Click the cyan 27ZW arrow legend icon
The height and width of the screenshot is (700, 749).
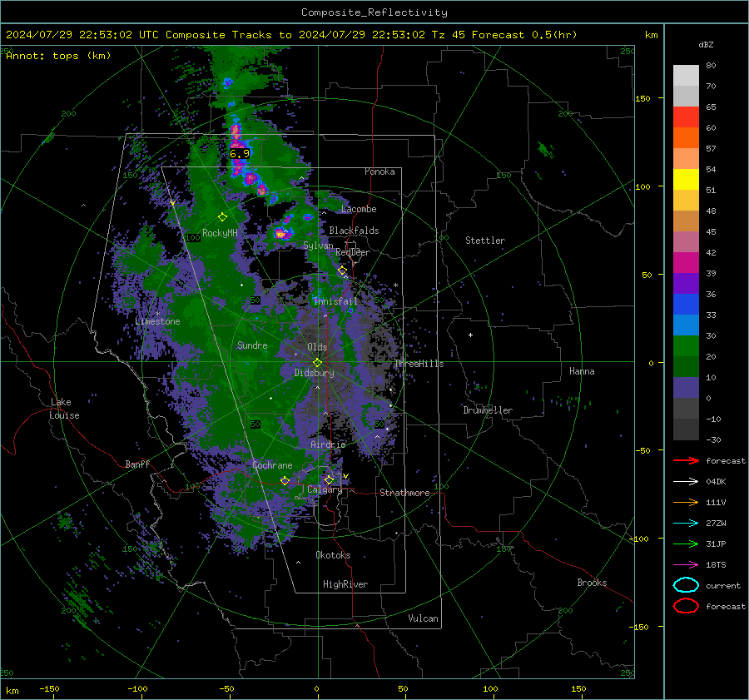click(686, 524)
